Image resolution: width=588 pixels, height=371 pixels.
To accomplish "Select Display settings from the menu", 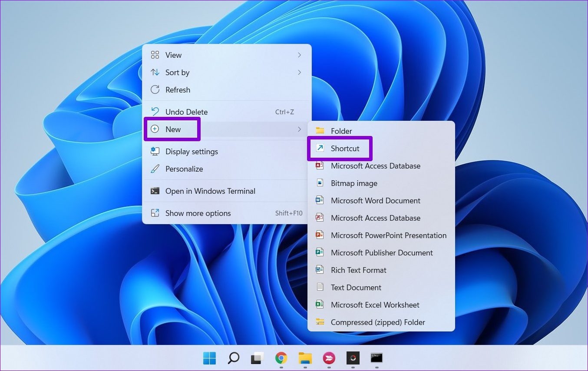I will click(191, 151).
